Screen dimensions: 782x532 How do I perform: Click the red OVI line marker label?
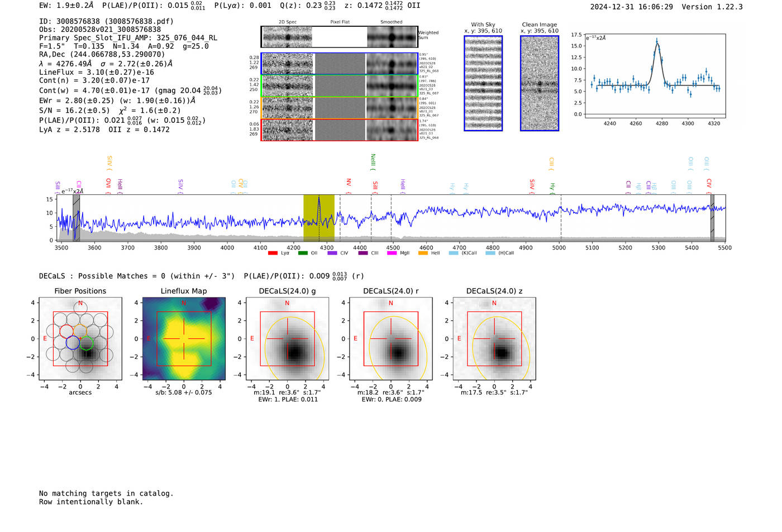coord(108,186)
